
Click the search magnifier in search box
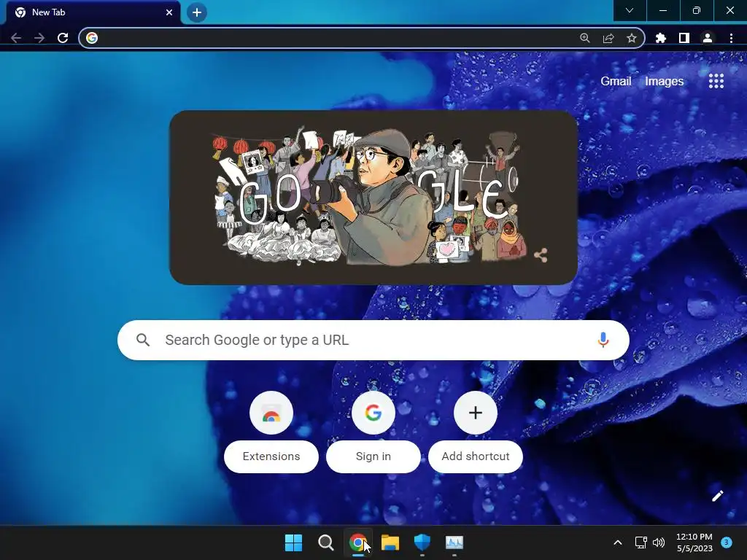click(143, 340)
